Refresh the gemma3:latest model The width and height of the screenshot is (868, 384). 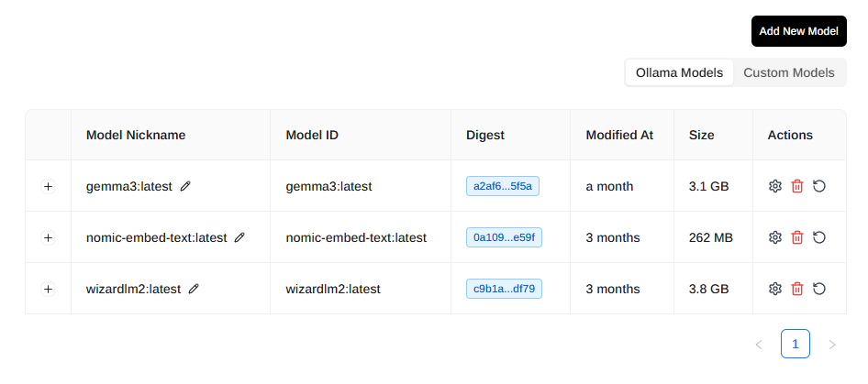819,186
